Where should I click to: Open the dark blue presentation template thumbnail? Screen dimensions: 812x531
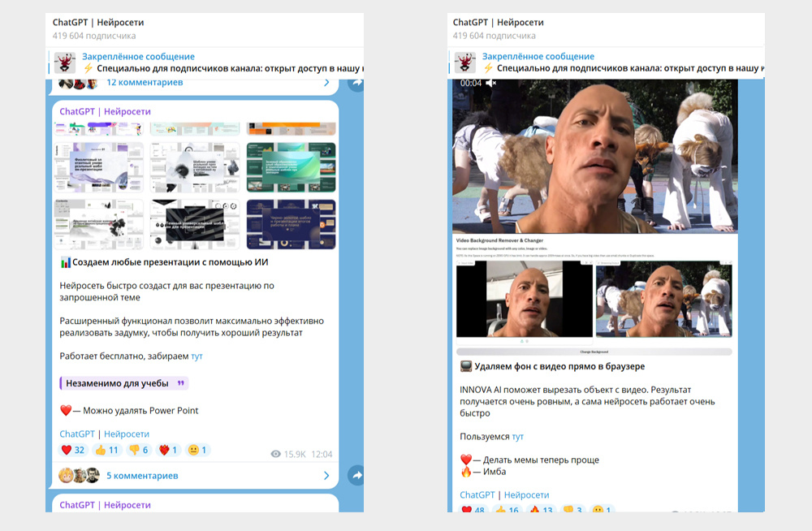coord(291,224)
